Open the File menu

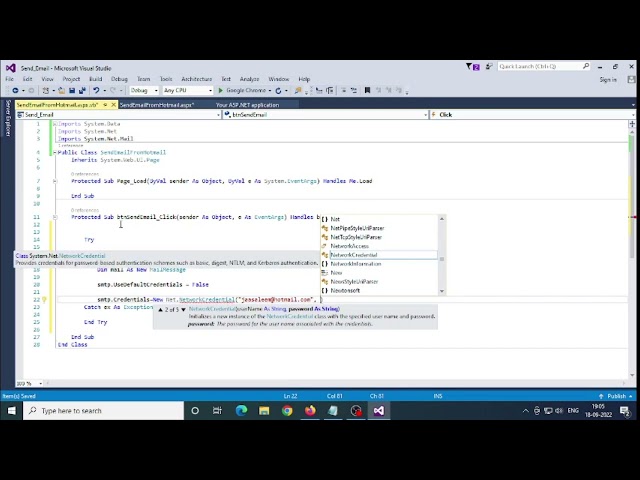(x=9, y=79)
